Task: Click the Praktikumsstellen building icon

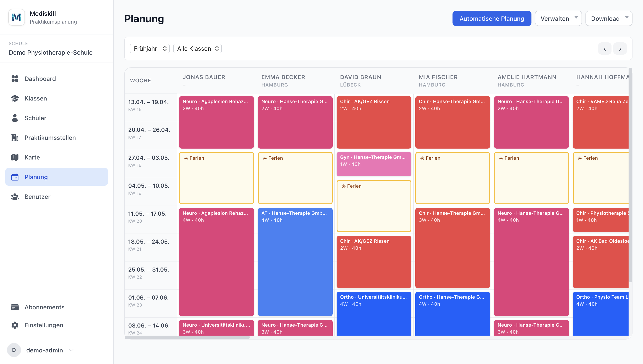Action: [15, 138]
